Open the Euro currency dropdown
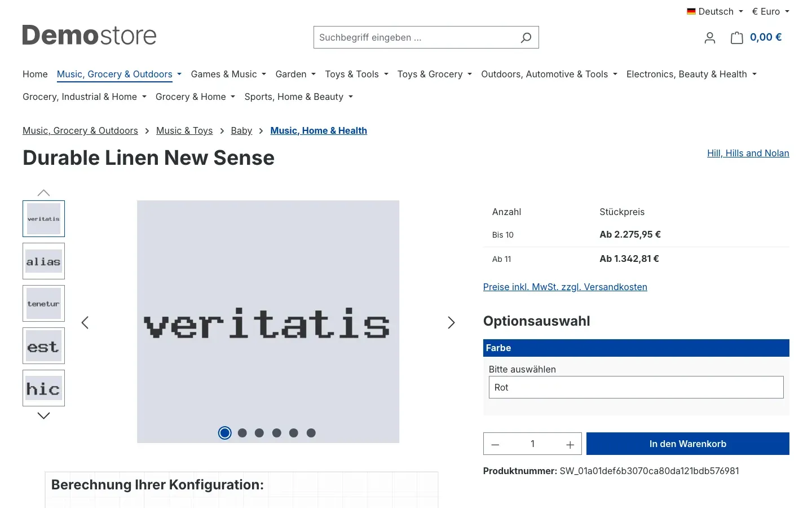Image resolution: width=812 pixels, height=508 pixels. coord(771,11)
